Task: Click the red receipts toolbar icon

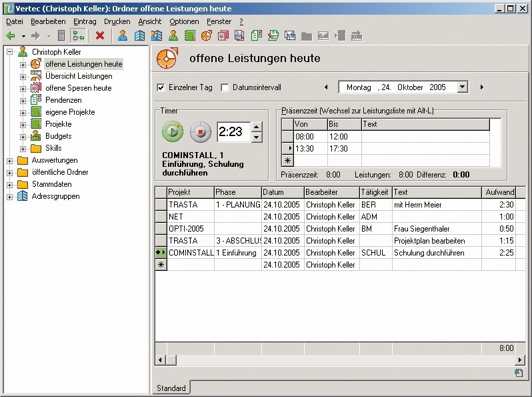Action: click(x=223, y=35)
